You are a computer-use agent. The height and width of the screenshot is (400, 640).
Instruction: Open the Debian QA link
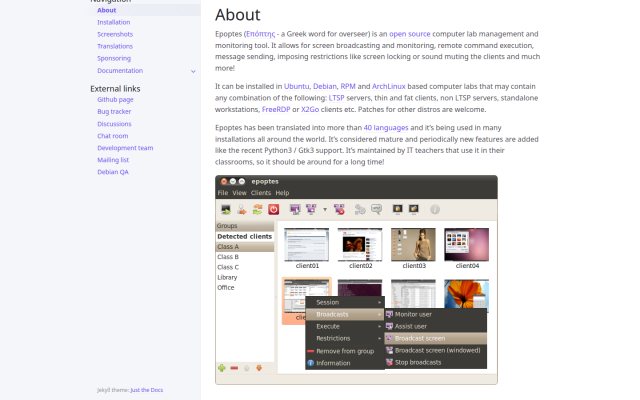point(113,172)
